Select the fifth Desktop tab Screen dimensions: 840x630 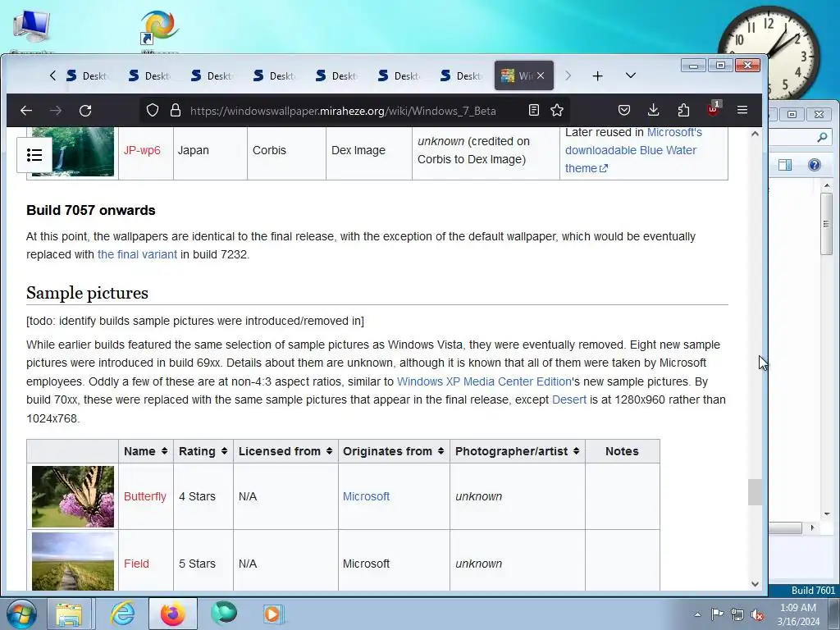(336, 76)
